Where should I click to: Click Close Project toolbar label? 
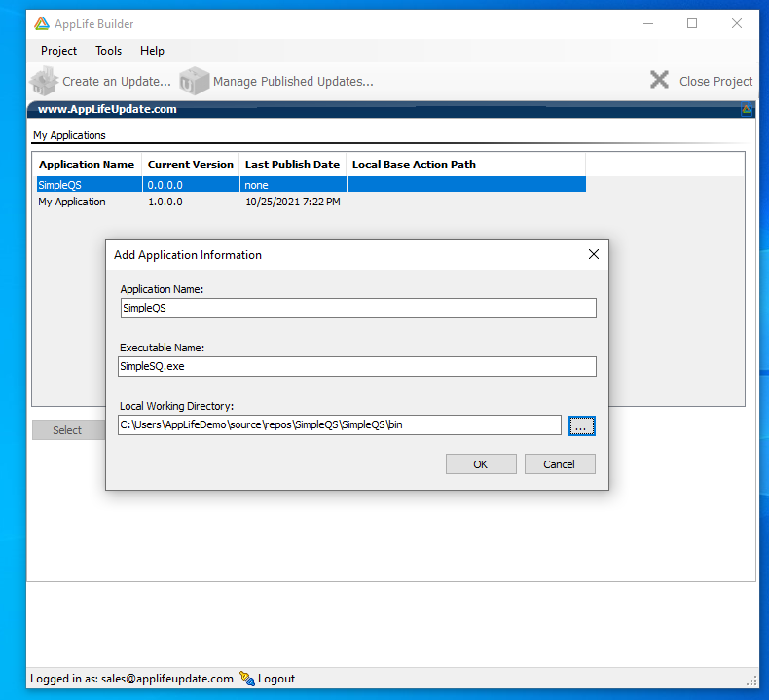tap(715, 82)
